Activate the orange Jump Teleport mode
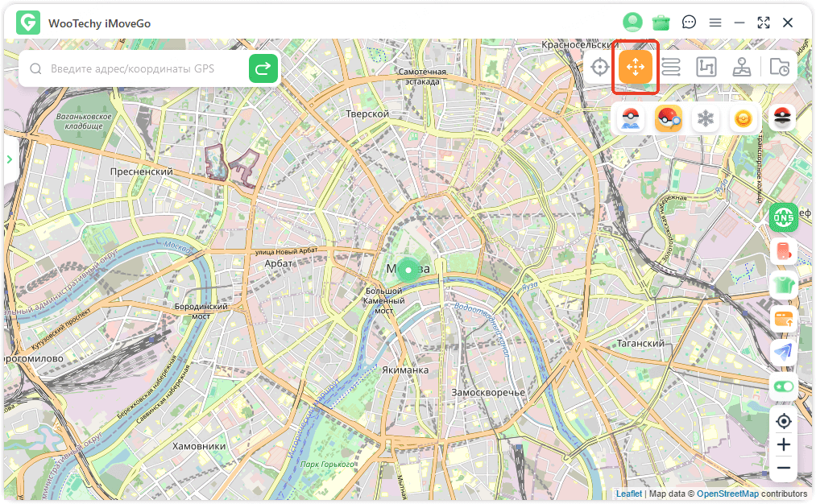The height and width of the screenshot is (504, 816). 636,67
